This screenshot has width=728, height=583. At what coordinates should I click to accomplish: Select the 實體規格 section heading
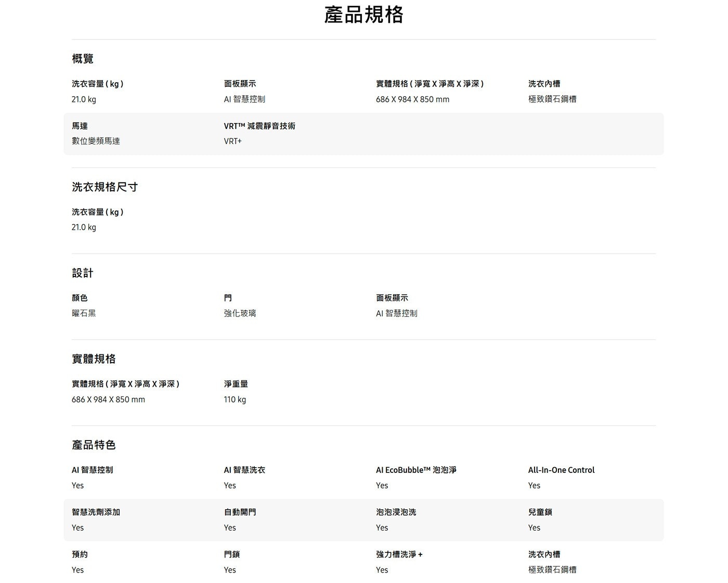[x=94, y=359]
